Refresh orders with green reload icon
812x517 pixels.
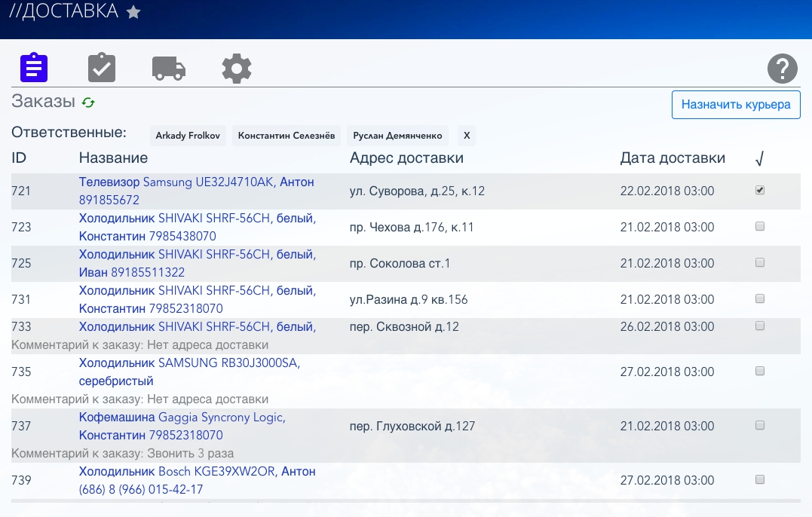89,102
